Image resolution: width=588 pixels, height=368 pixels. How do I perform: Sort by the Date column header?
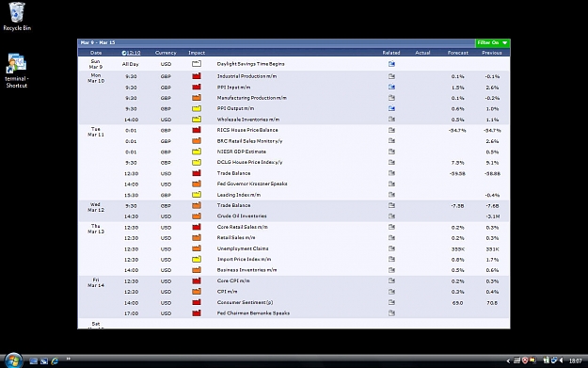[96, 53]
